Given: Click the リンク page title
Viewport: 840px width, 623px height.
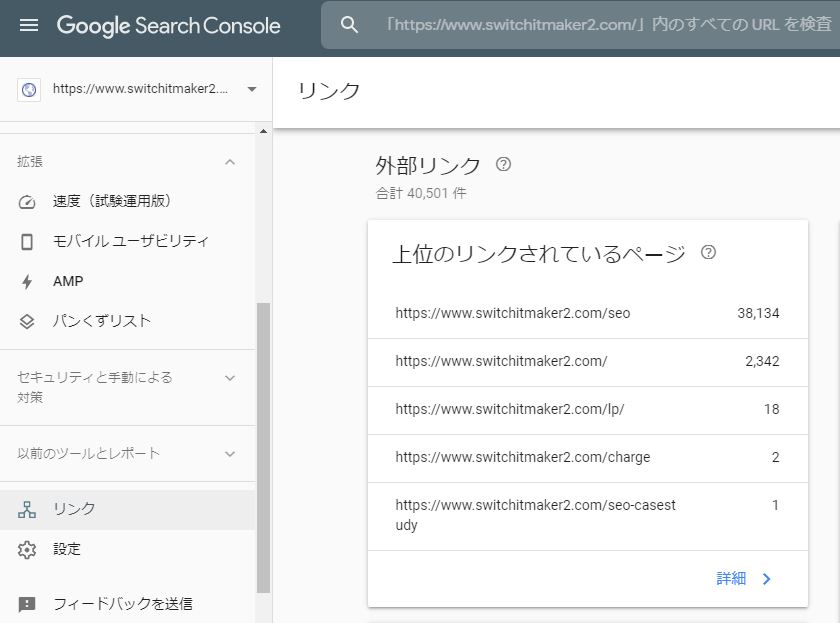Looking at the screenshot, I should [328, 91].
